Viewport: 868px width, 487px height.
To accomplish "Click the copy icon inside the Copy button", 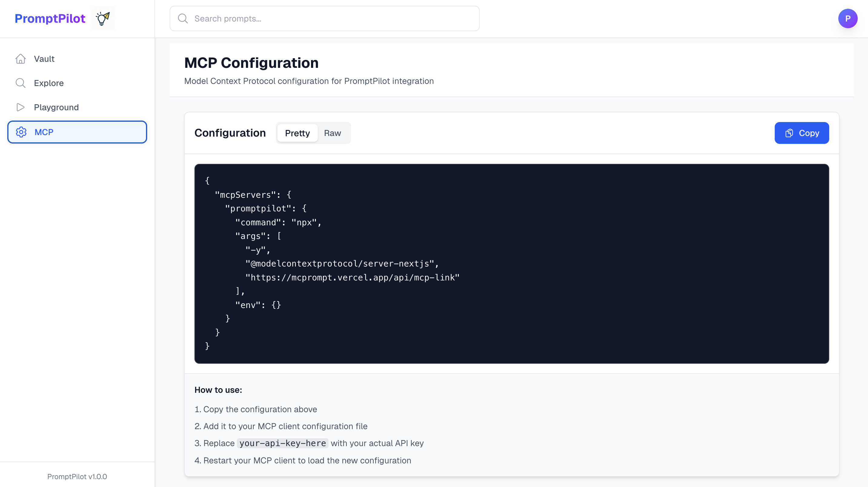I will click(789, 133).
